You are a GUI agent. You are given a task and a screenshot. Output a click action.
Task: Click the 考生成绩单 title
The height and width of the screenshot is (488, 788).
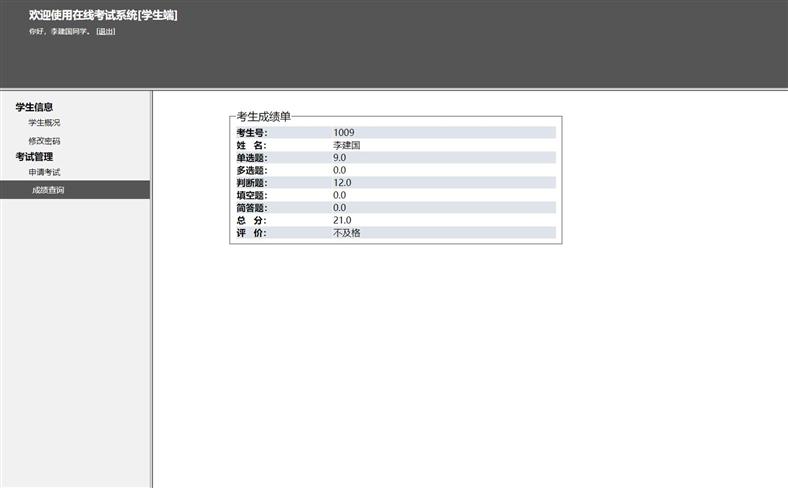coord(264,117)
